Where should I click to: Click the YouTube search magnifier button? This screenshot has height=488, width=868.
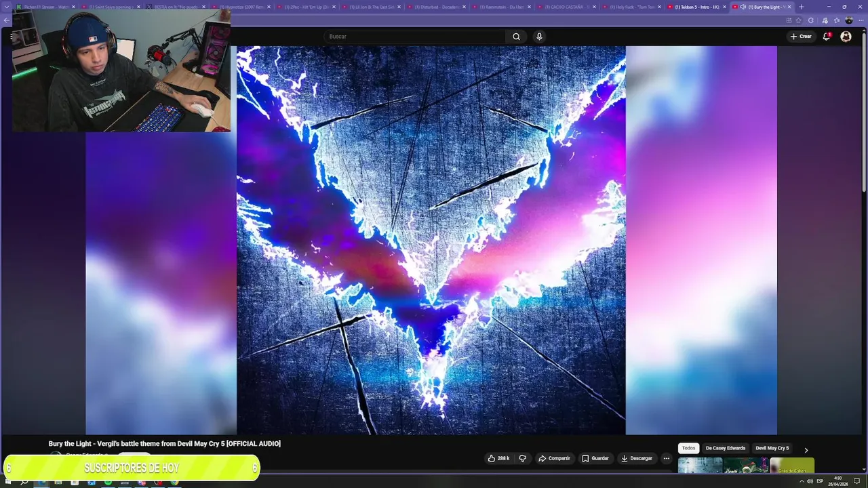(x=516, y=37)
